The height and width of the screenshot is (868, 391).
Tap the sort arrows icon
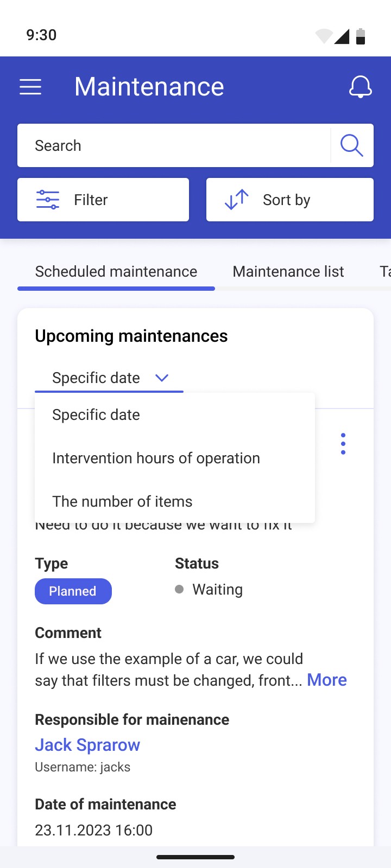237,200
